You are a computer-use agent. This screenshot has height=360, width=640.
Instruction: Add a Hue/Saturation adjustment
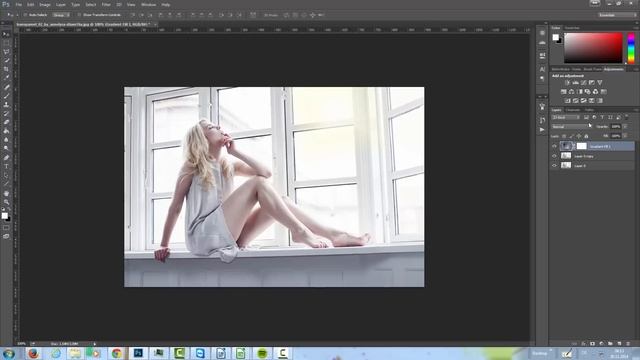click(x=563, y=92)
